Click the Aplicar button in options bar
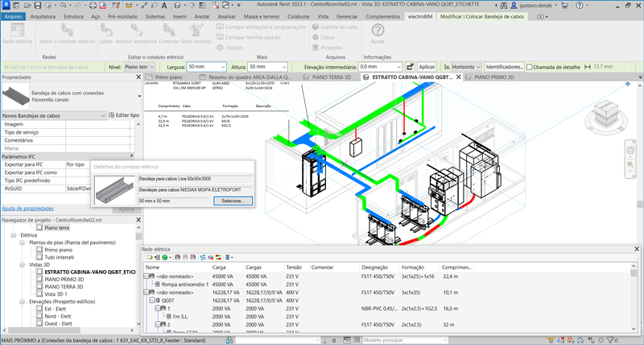The image size is (644, 345). coord(427,66)
